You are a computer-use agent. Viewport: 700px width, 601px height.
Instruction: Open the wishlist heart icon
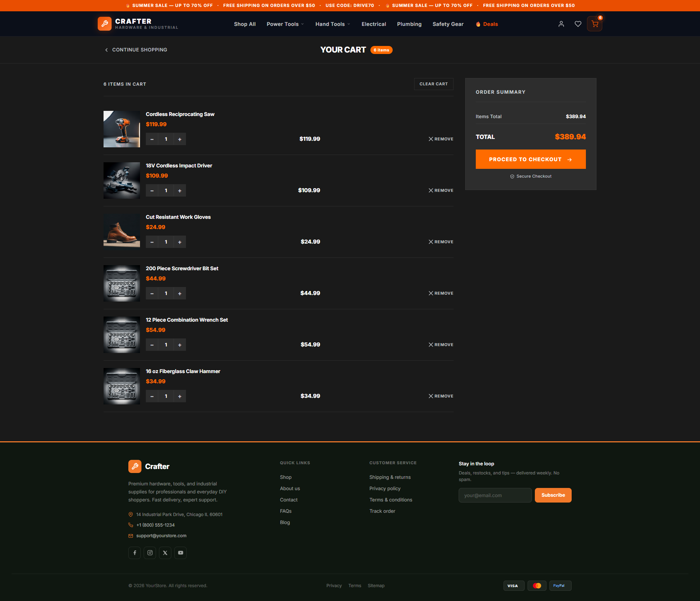[578, 24]
